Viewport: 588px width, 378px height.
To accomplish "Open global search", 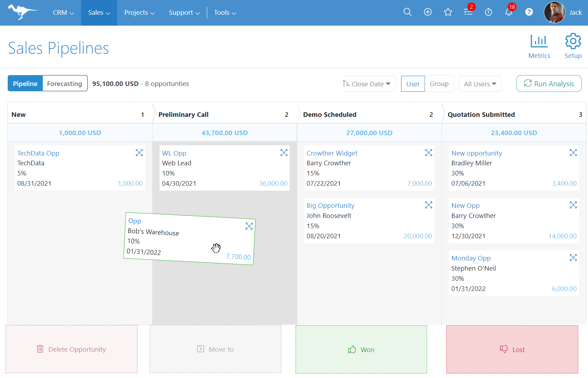I will [407, 12].
